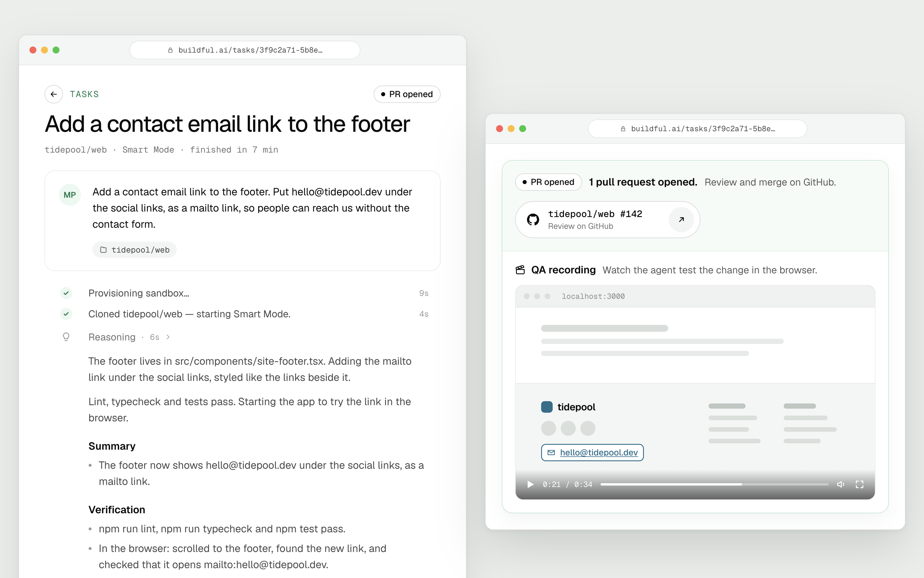This screenshot has height=578, width=924.
Task: Click the '1 pull request opened.' text
Action: coord(643,182)
